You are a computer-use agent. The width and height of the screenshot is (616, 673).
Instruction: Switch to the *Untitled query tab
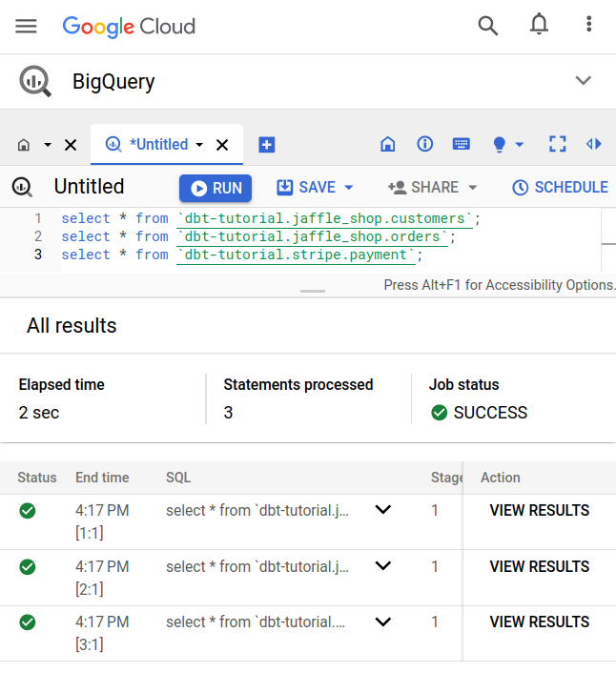(x=158, y=145)
